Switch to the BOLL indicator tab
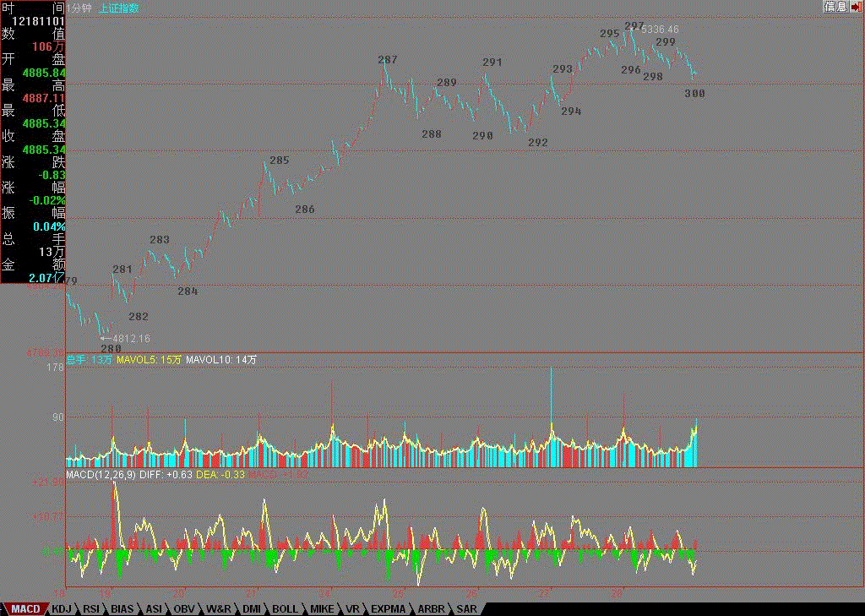The width and height of the screenshot is (865, 616). click(285, 608)
